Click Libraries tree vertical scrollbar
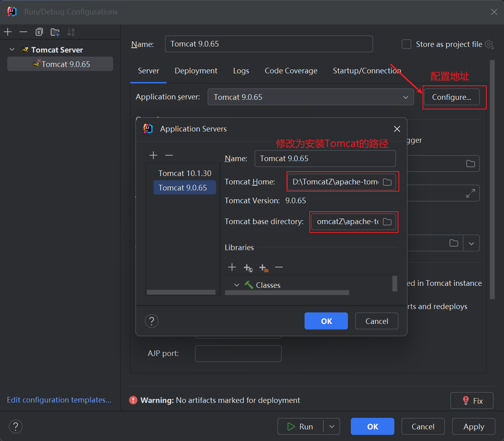The height and width of the screenshot is (441, 504). 395,283
